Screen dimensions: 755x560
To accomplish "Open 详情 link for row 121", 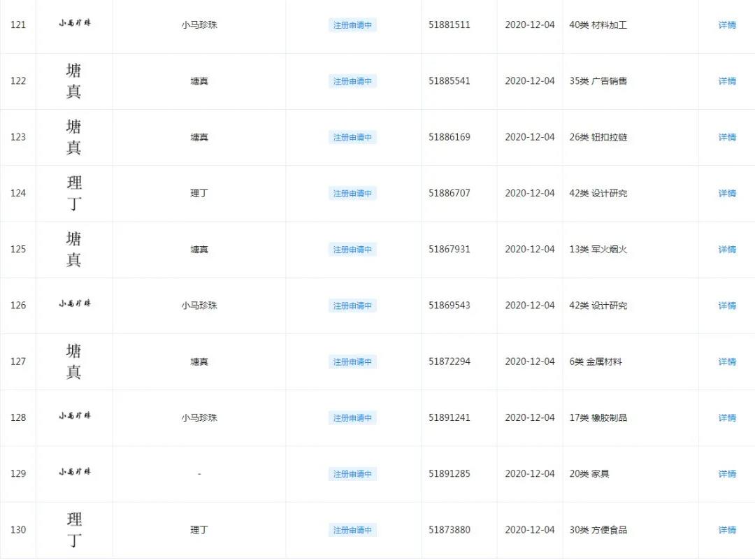I will (x=727, y=25).
